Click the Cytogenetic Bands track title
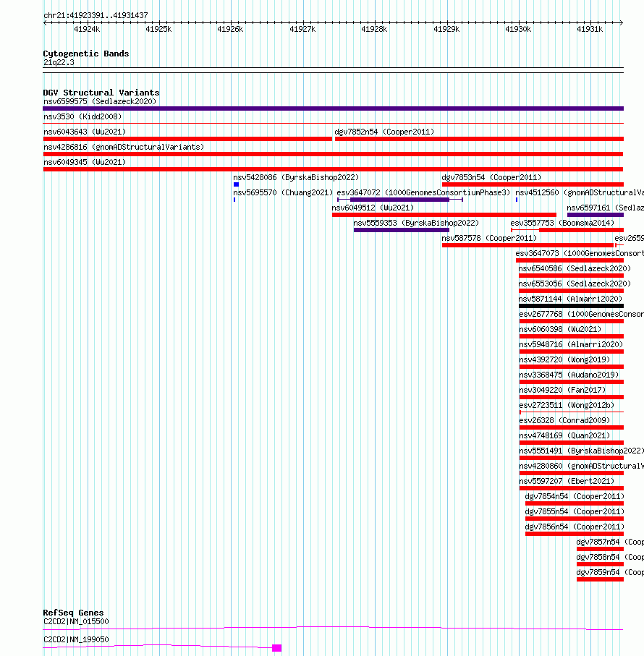The image size is (644, 656). 86,54
